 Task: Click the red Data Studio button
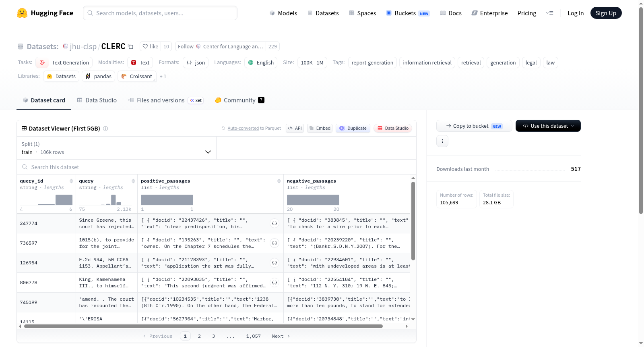pos(393,128)
